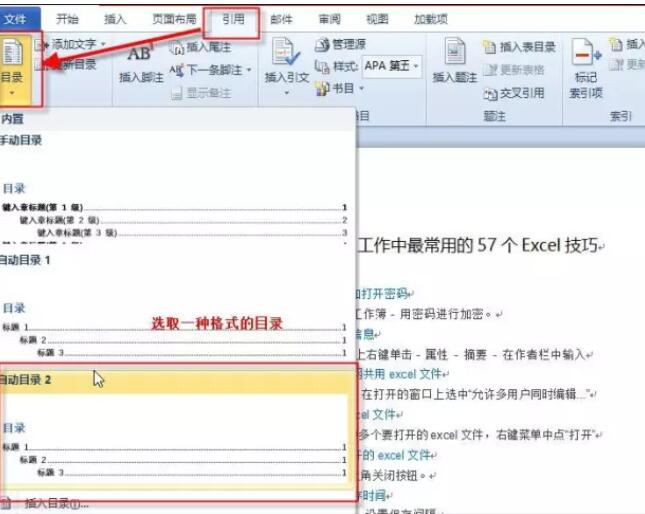This screenshot has height=514, width=645.
Task: Open the 添加文字 dropdown
Action: [x=73, y=44]
